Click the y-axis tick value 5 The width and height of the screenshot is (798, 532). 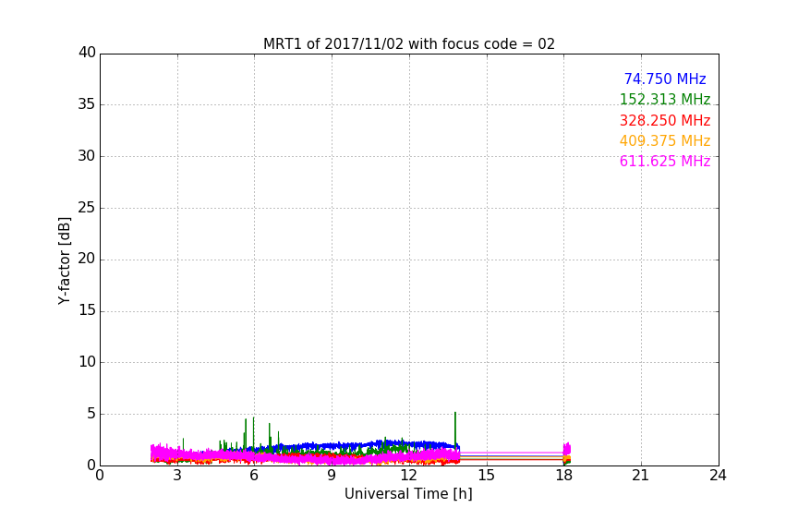91,414
